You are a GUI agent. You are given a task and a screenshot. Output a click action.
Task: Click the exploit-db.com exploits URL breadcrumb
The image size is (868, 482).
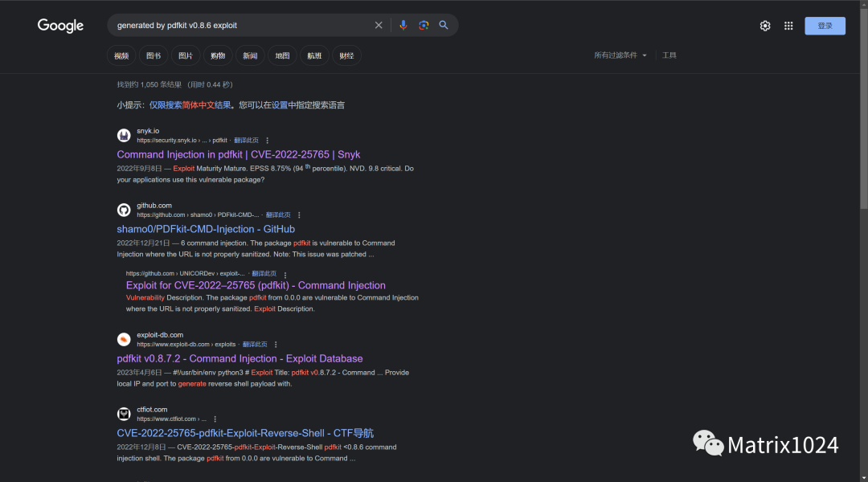[x=186, y=345]
